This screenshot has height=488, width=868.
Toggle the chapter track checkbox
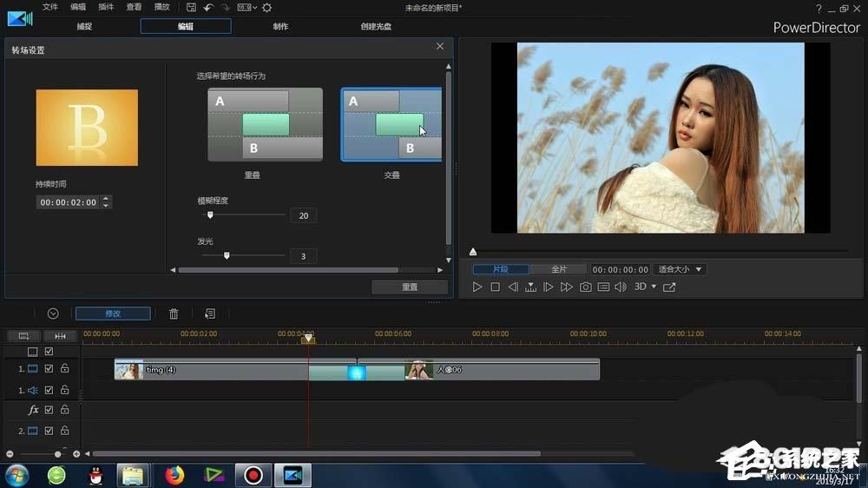(49, 351)
